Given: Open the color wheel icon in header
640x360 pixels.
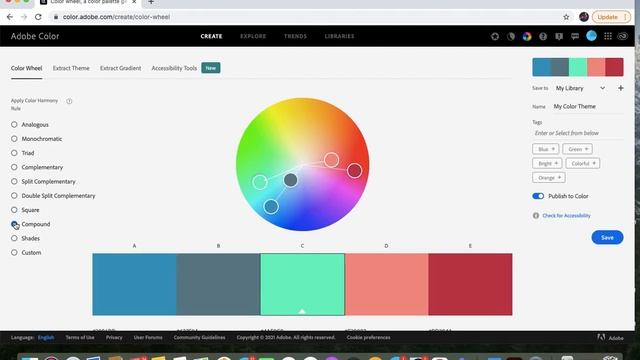Looking at the screenshot, I should coord(527,36).
